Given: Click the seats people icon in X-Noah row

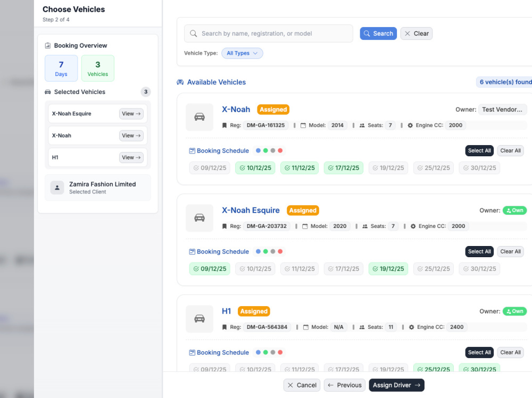Looking at the screenshot, I should click(x=362, y=125).
